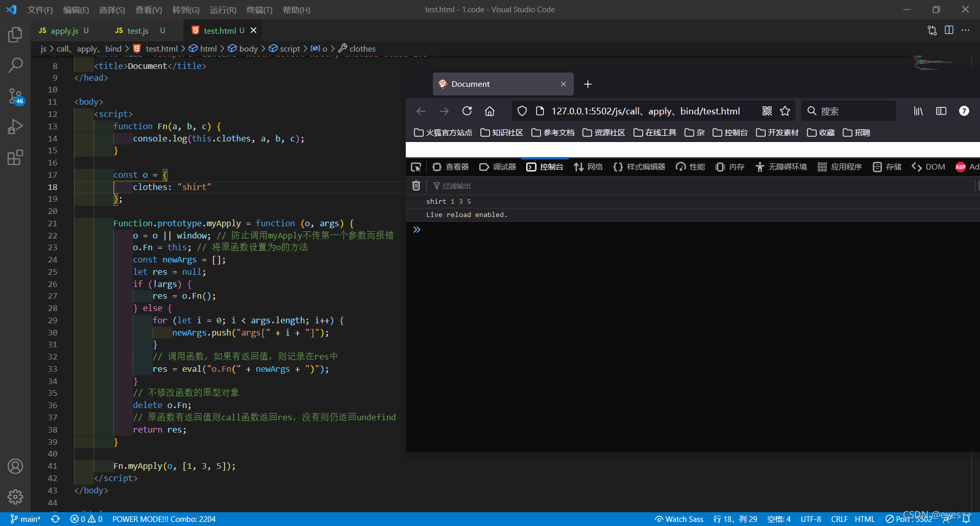This screenshot has width=980, height=526.
Task: Open Firefox Library icon
Action: (x=918, y=111)
